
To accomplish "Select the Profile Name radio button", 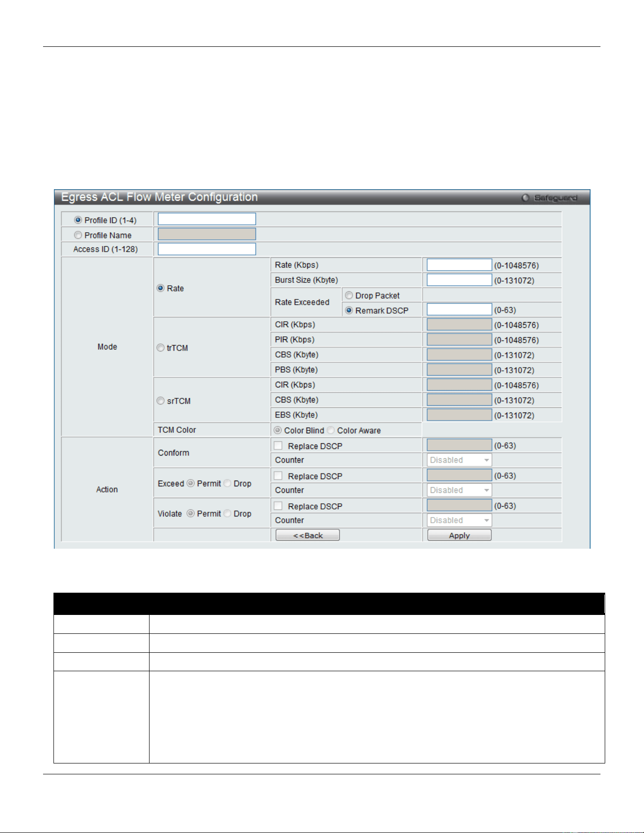I will pos(78,235).
